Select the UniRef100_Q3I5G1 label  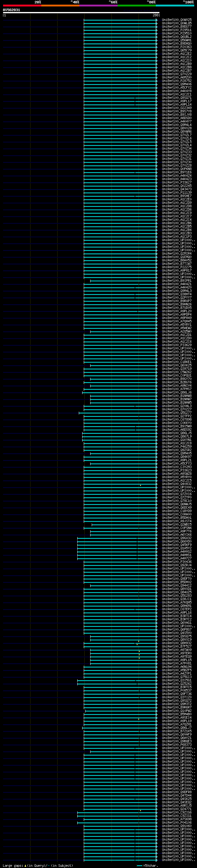[177, 680]
